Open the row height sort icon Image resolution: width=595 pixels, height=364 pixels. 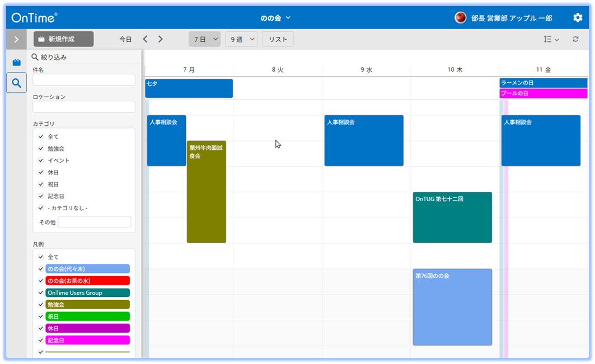(x=551, y=39)
